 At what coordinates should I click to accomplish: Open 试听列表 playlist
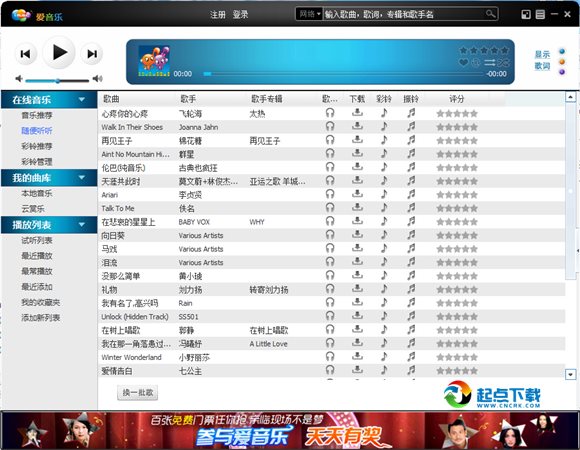coord(37,240)
